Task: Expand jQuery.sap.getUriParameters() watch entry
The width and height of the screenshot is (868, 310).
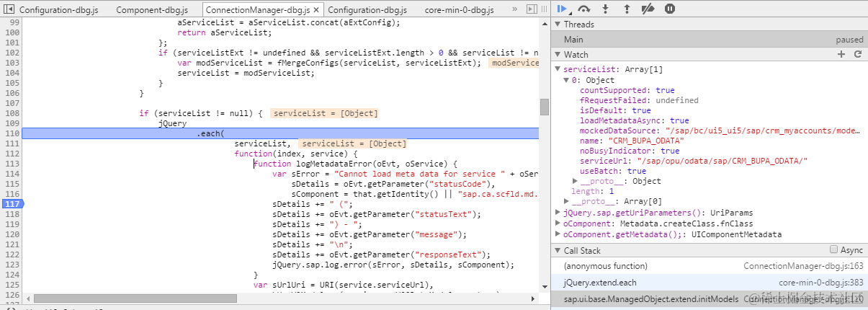Action: coord(559,213)
